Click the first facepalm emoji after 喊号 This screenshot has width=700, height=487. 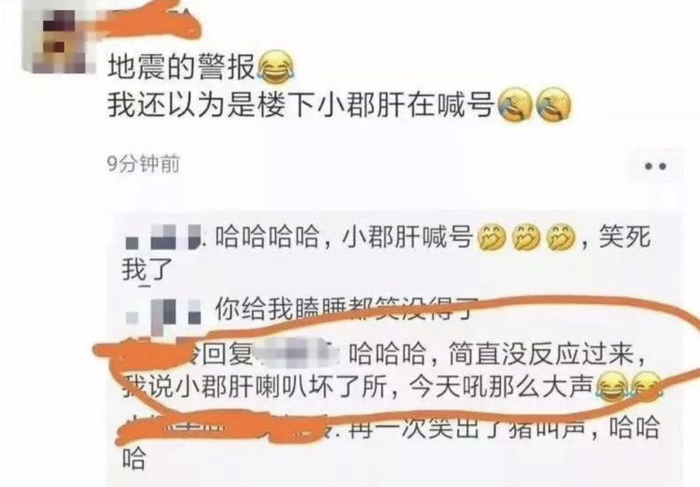(514, 104)
